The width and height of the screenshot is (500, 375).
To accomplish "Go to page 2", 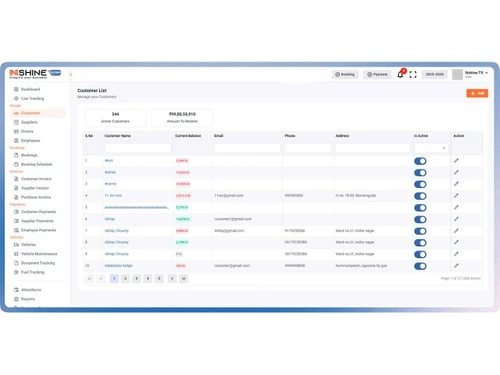I will pos(125,278).
